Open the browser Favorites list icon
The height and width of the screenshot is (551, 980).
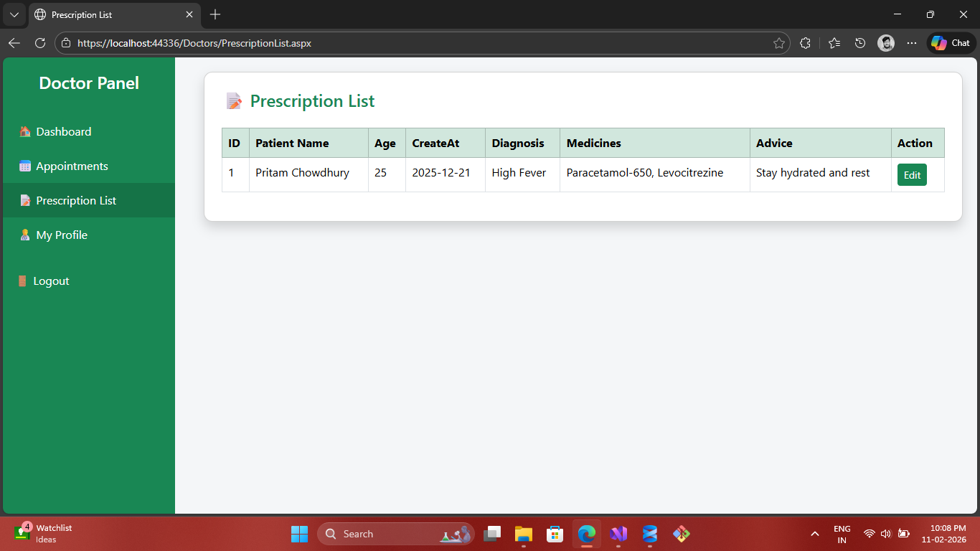click(834, 43)
